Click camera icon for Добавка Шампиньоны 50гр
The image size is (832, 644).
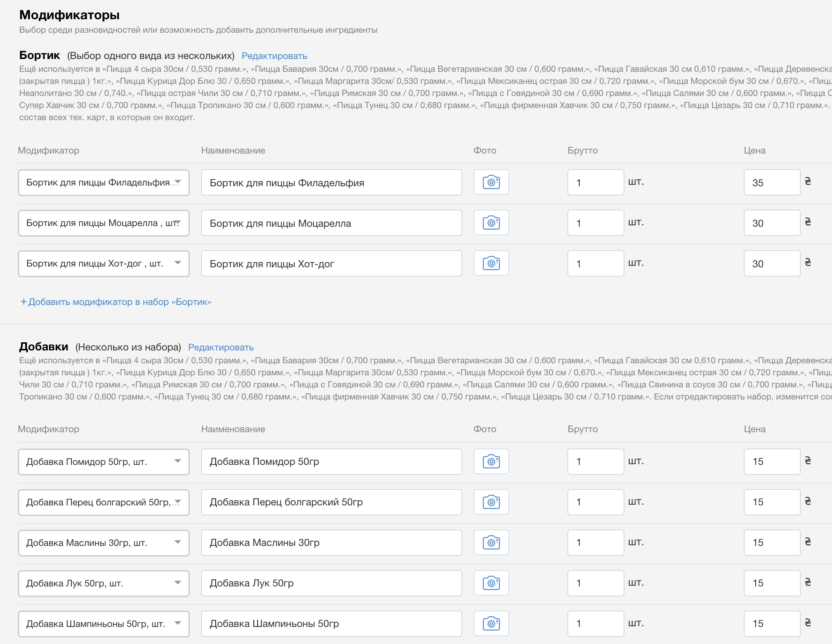(491, 623)
